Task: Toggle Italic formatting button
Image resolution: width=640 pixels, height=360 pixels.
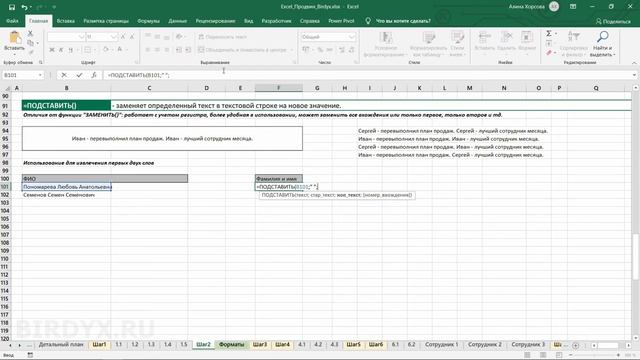Action: coord(61,50)
